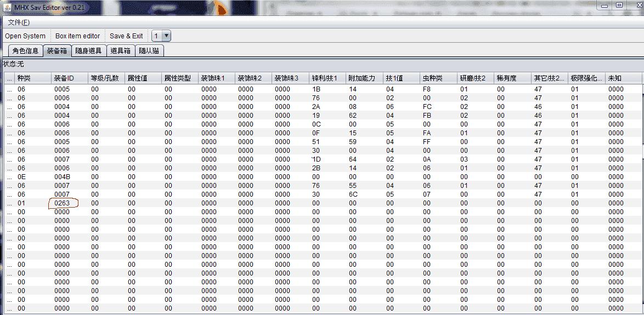Click the 未知 column header
This screenshot has width=644, height=315.
(624, 78)
